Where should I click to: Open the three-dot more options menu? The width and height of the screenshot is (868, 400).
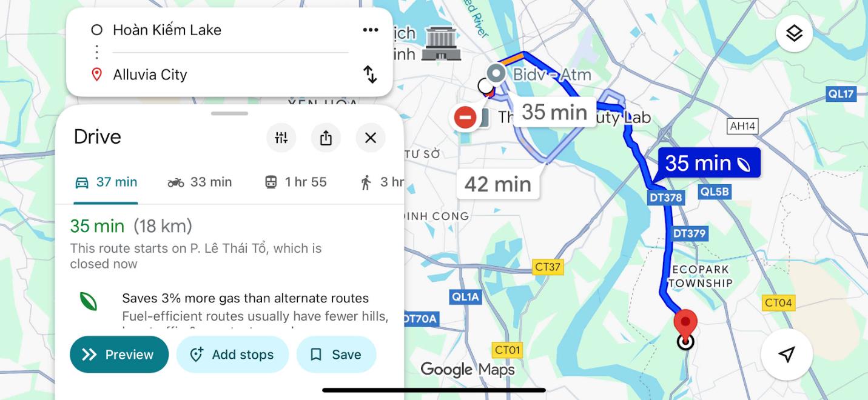pyautogui.click(x=370, y=30)
